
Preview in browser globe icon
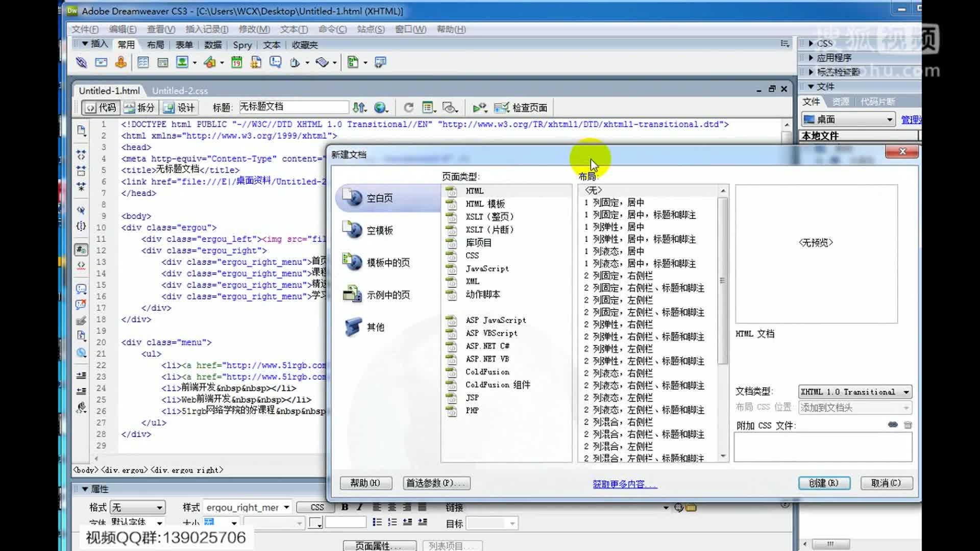[381, 107]
